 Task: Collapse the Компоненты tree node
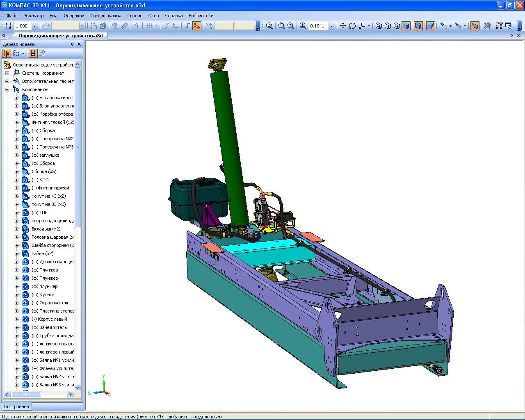[x=7, y=89]
